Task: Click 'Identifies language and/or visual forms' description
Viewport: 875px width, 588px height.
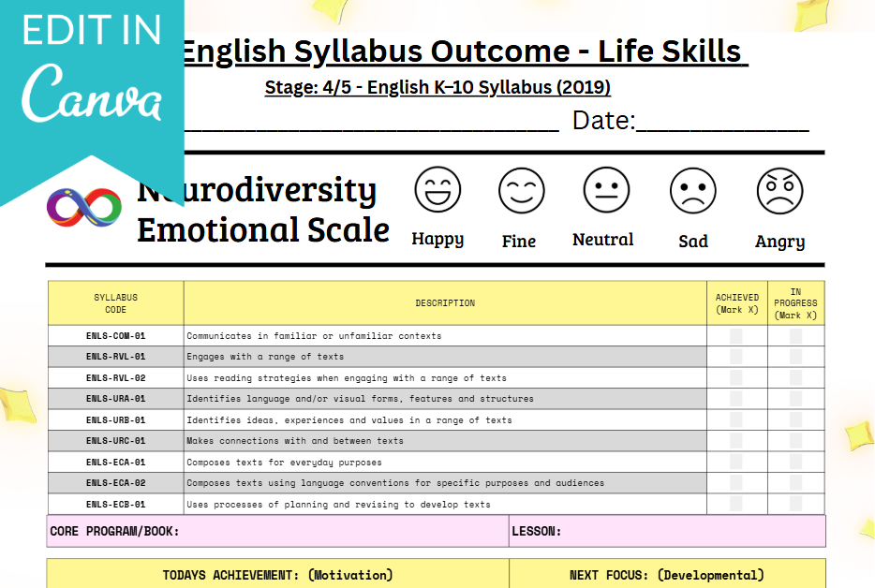Action: pos(360,398)
